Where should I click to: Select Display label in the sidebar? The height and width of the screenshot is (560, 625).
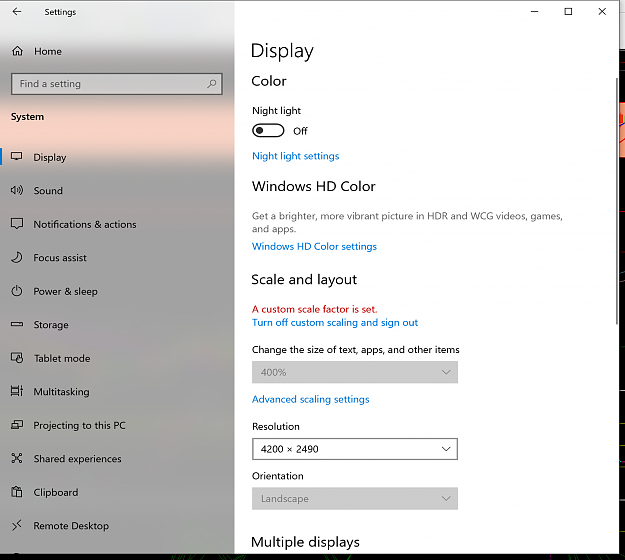pyautogui.click(x=49, y=157)
